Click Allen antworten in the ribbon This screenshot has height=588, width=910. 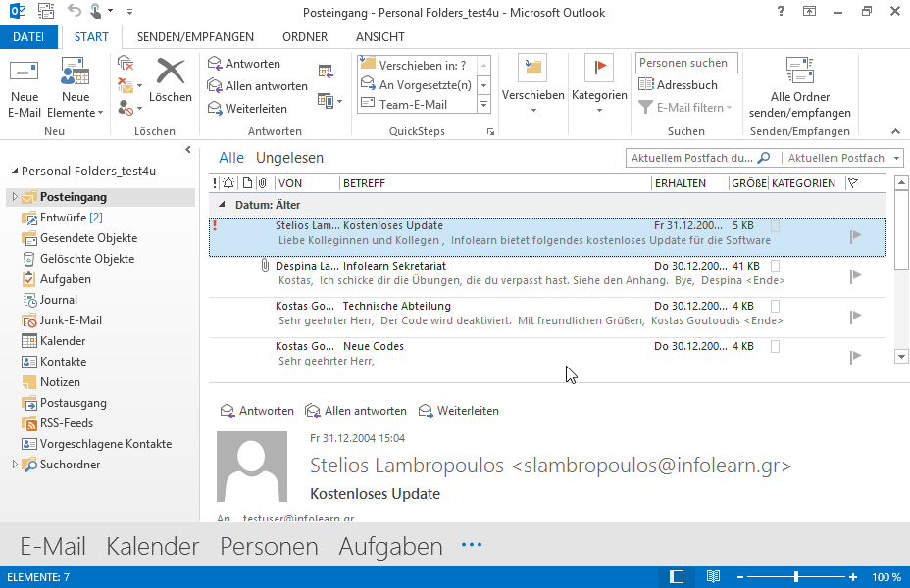click(257, 86)
